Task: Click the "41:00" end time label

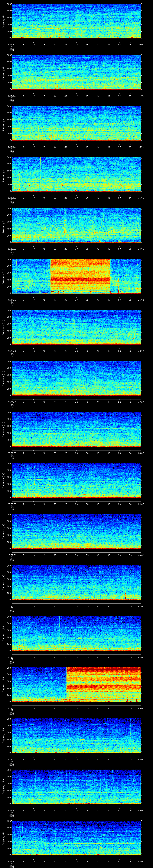Action: tap(141, 606)
